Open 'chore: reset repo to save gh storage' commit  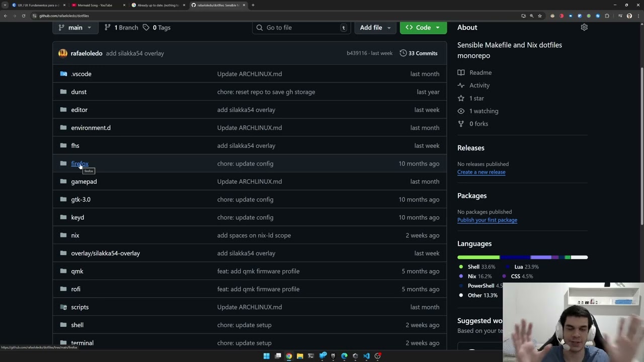tap(266, 92)
